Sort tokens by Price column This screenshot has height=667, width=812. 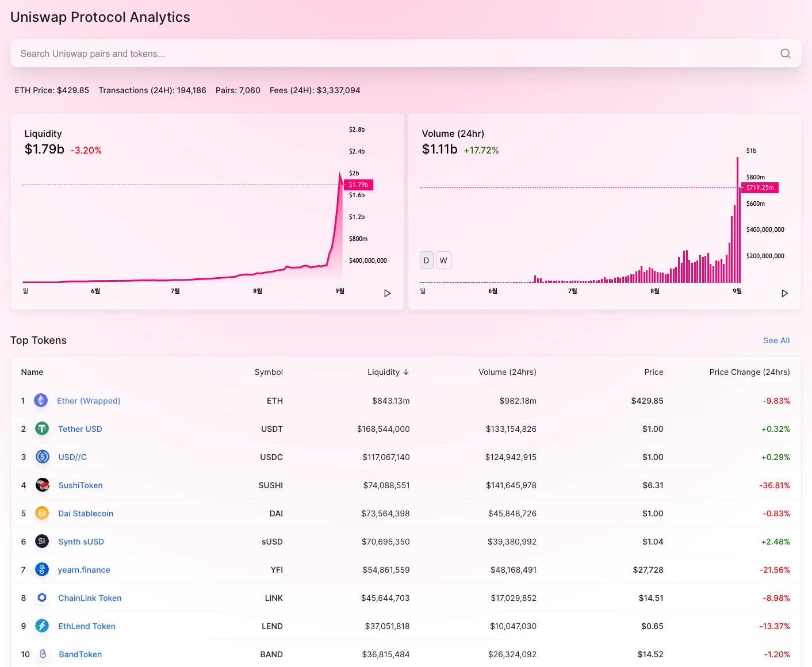(x=654, y=372)
